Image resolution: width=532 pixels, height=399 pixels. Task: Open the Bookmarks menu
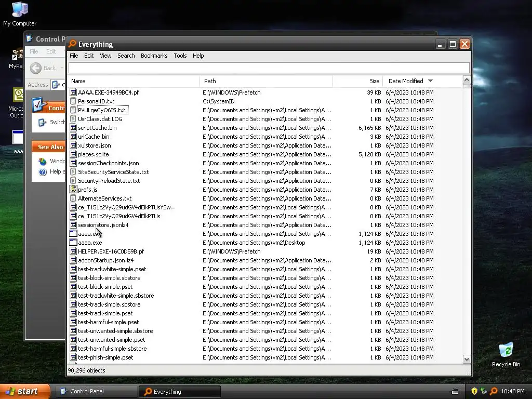click(x=154, y=56)
